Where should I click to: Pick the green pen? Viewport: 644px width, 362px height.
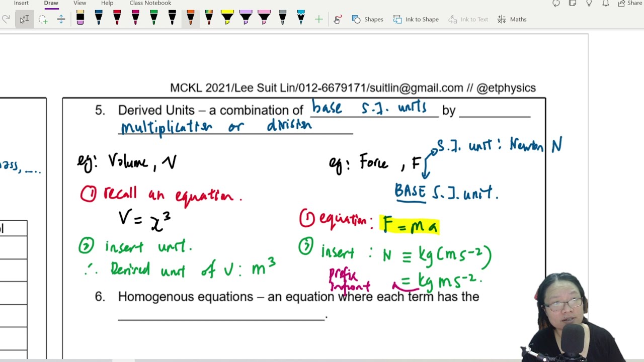pos(153,19)
